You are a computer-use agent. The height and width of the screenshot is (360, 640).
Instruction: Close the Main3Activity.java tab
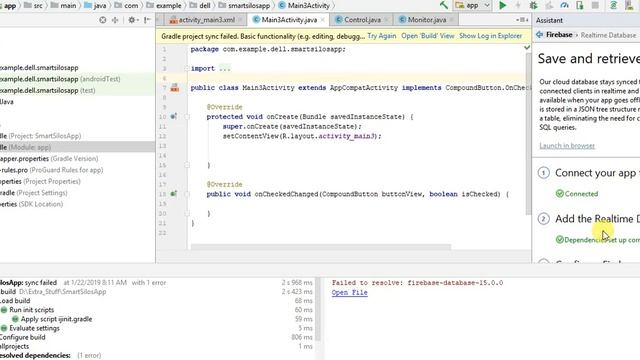(x=323, y=20)
